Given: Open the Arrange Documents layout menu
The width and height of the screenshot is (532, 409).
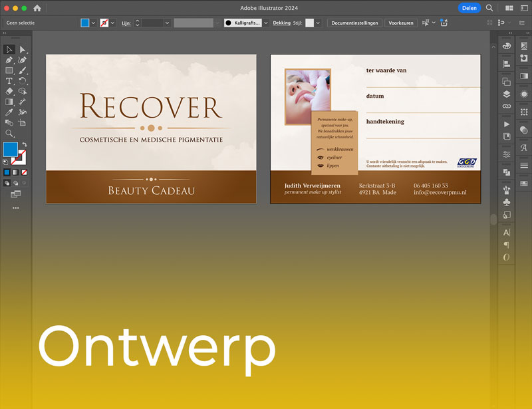Looking at the screenshot, I should tap(509, 8).
